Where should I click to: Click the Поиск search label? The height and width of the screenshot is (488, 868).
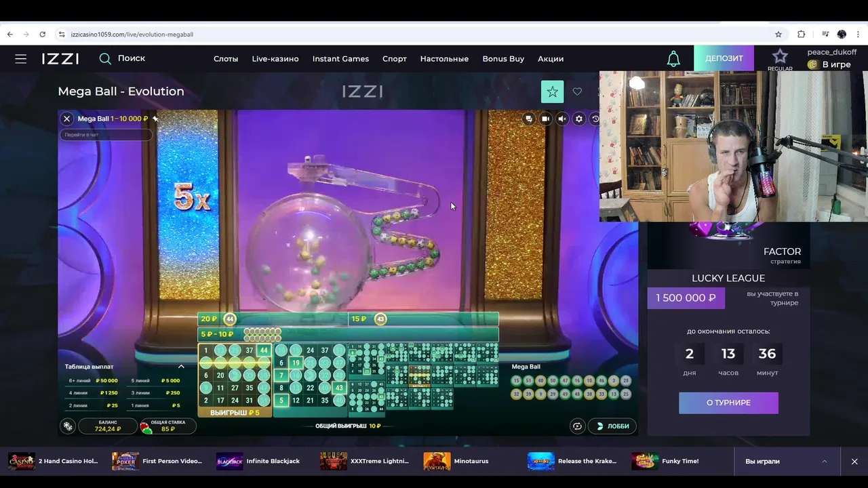tap(132, 58)
